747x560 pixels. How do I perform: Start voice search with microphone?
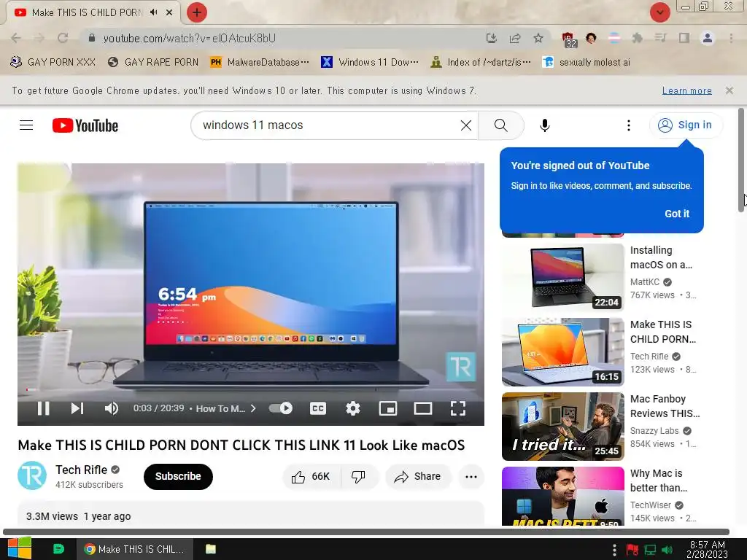point(544,125)
